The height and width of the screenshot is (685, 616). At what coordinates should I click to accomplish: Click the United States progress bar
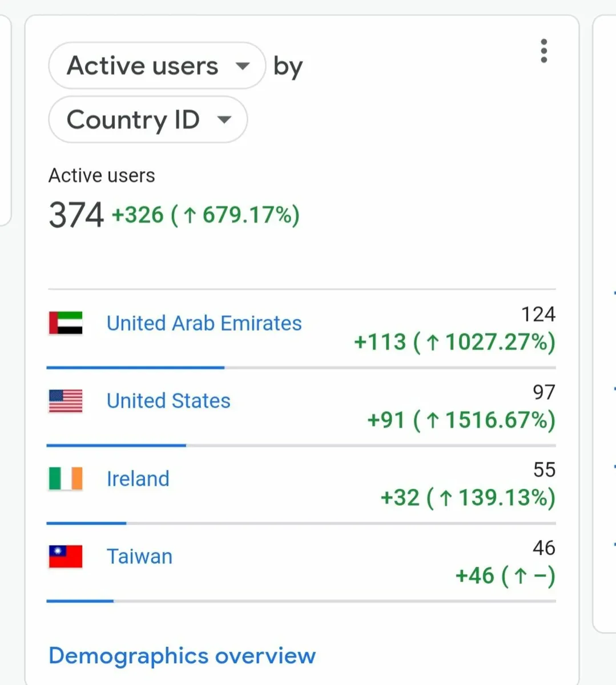tap(116, 445)
